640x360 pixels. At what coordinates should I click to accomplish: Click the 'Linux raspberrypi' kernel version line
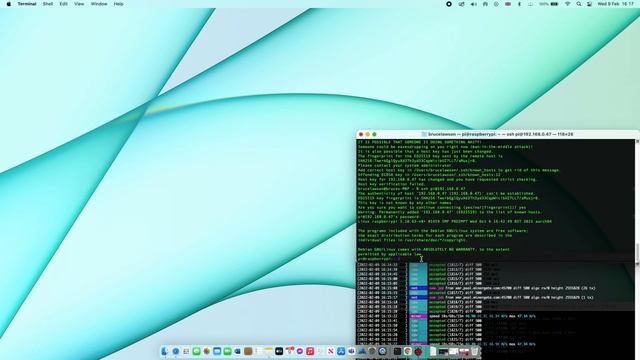coord(455,221)
